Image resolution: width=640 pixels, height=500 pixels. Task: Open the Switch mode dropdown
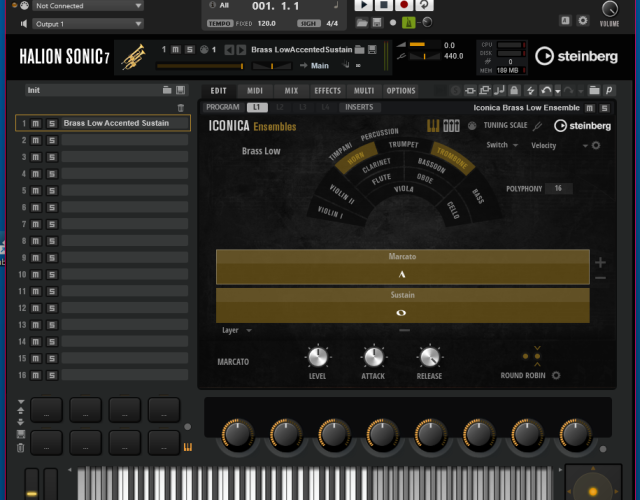click(x=502, y=145)
